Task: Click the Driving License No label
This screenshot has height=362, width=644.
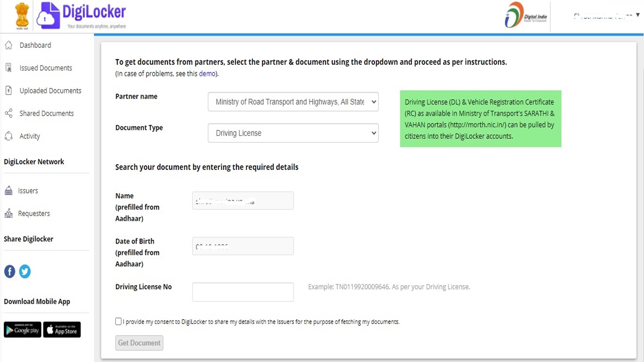Action: 143,287
